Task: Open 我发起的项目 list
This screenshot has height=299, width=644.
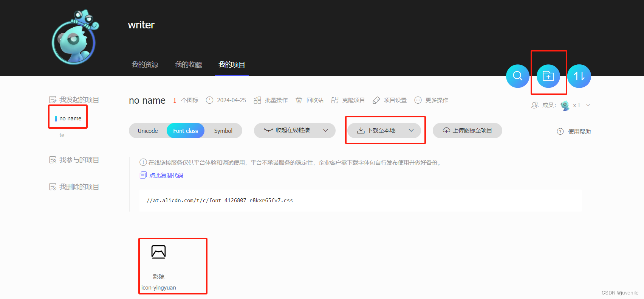Action: click(79, 100)
